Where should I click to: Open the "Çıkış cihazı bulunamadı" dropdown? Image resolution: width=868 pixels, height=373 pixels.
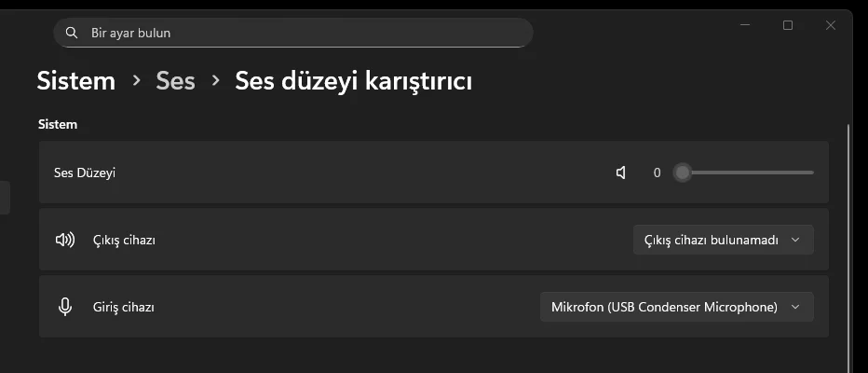pos(723,240)
